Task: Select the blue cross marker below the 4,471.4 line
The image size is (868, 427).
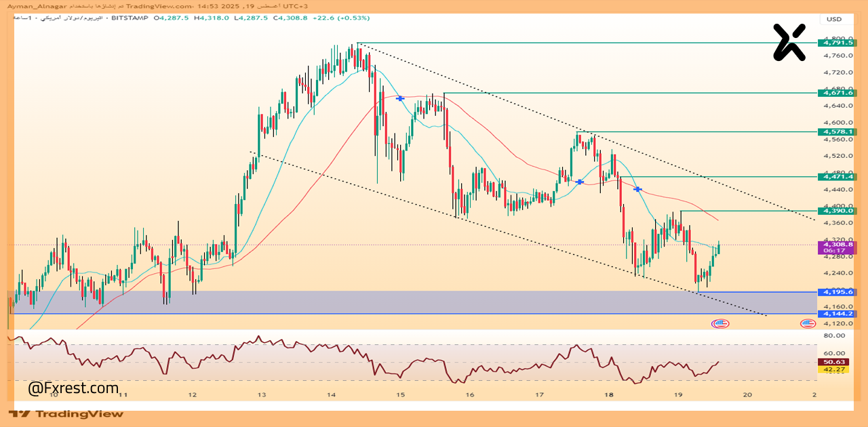Action: coord(637,189)
